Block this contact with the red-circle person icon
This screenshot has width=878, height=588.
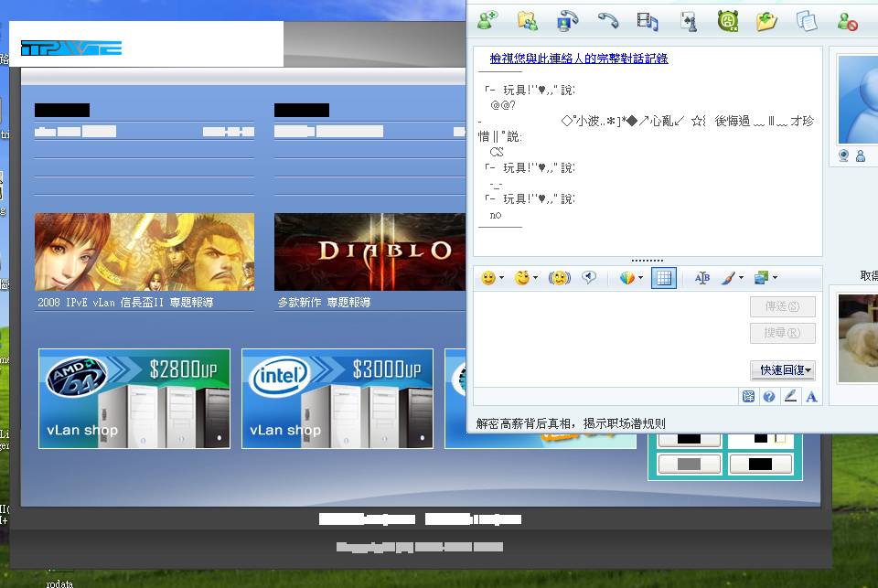847,21
